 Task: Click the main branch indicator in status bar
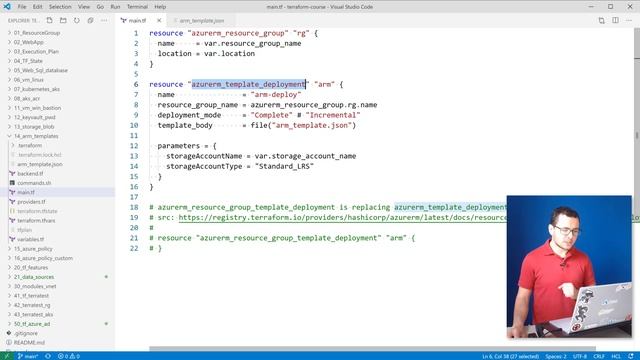[x=28, y=356]
